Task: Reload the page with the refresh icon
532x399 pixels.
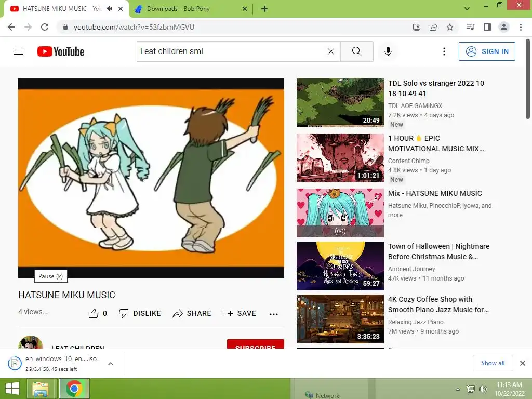Action: coord(45,27)
